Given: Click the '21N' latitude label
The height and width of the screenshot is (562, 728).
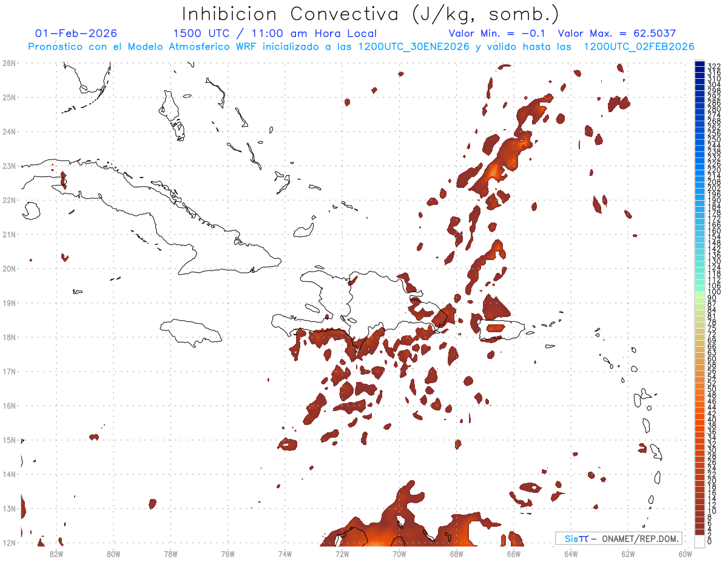Looking at the screenshot, I should click(9, 234).
